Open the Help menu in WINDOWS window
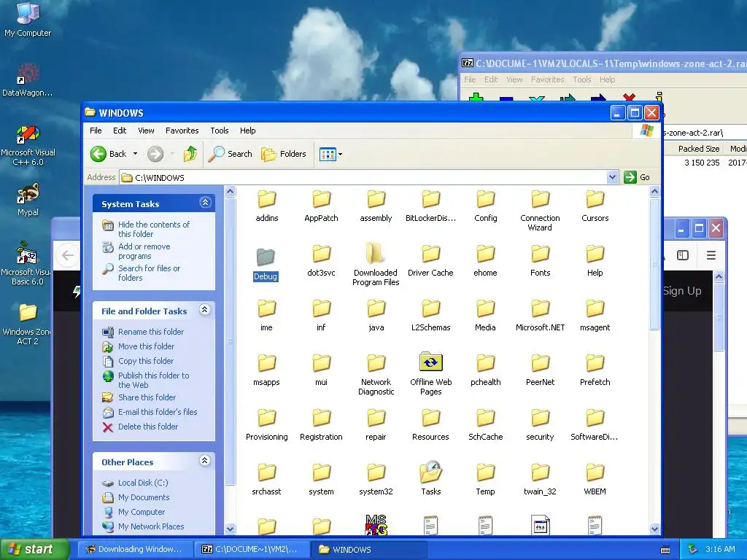The image size is (747, 560). pos(247,131)
